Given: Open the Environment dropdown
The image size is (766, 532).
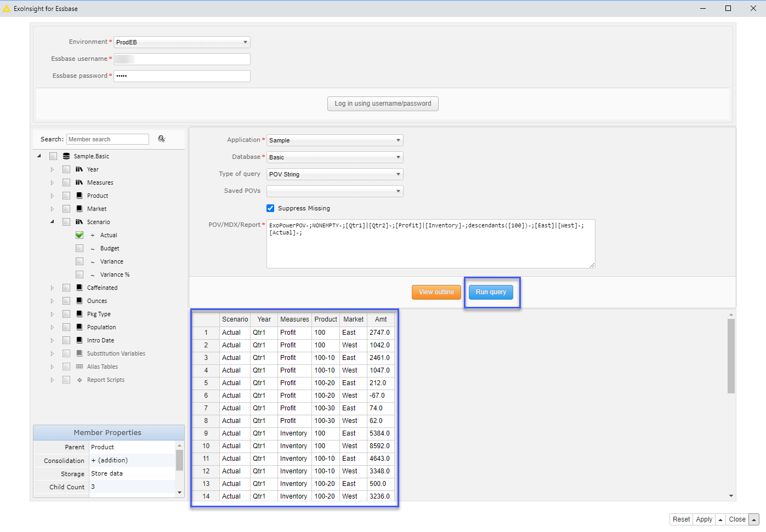Looking at the screenshot, I should point(182,42).
